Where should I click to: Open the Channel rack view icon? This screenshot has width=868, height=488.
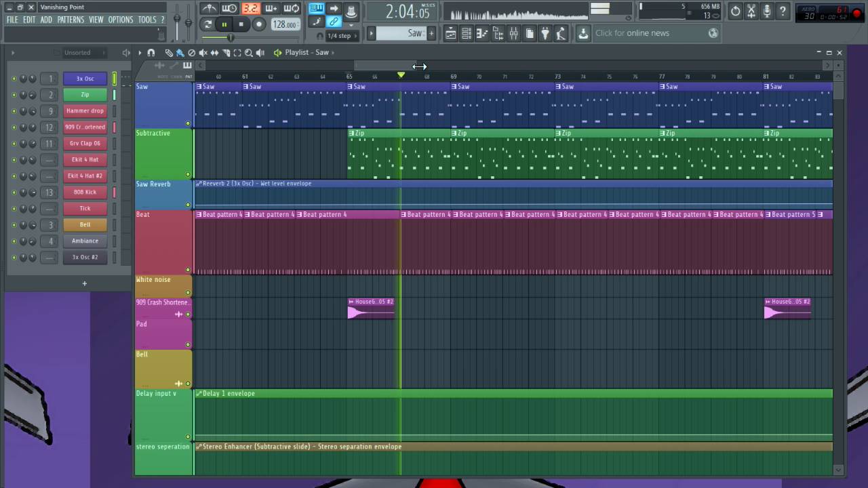tap(466, 33)
